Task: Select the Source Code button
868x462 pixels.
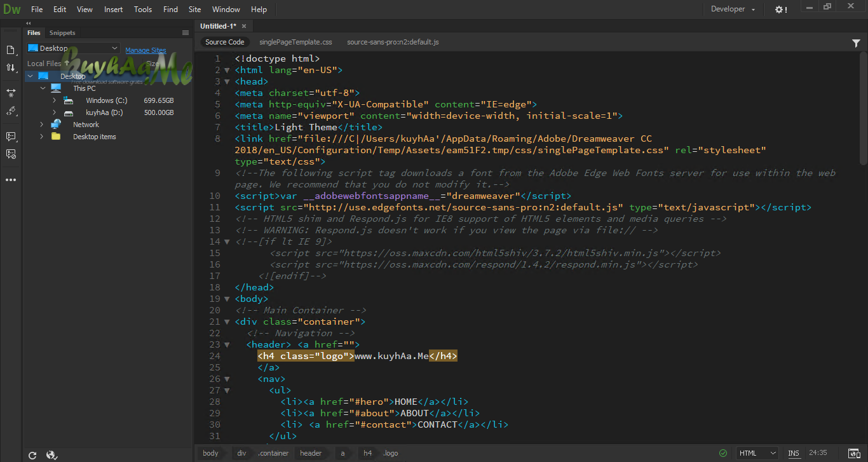Action: (225, 42)
